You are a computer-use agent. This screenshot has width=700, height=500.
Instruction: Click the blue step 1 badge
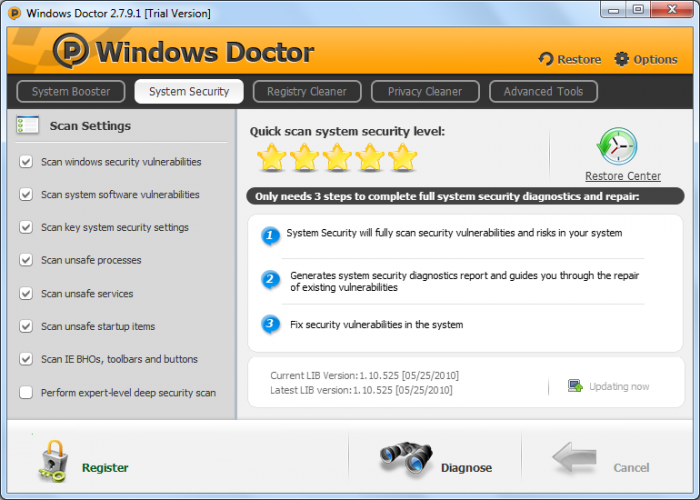[x=270, y=235]
